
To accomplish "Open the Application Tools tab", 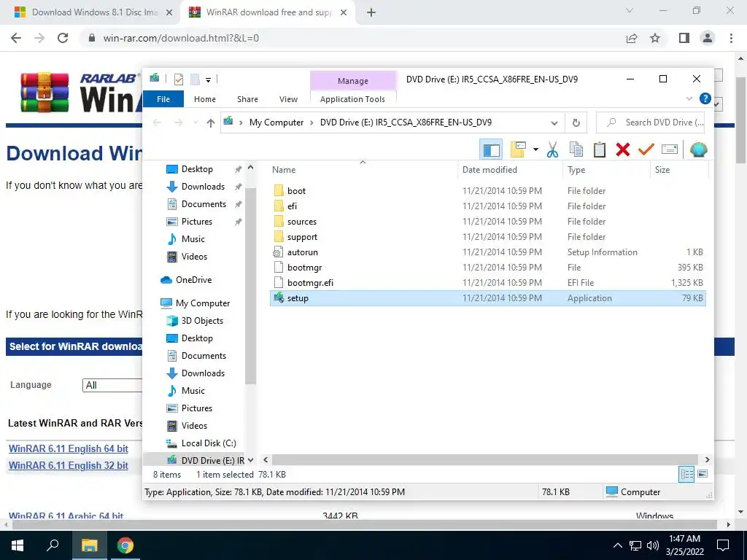I will coord(352,99).
